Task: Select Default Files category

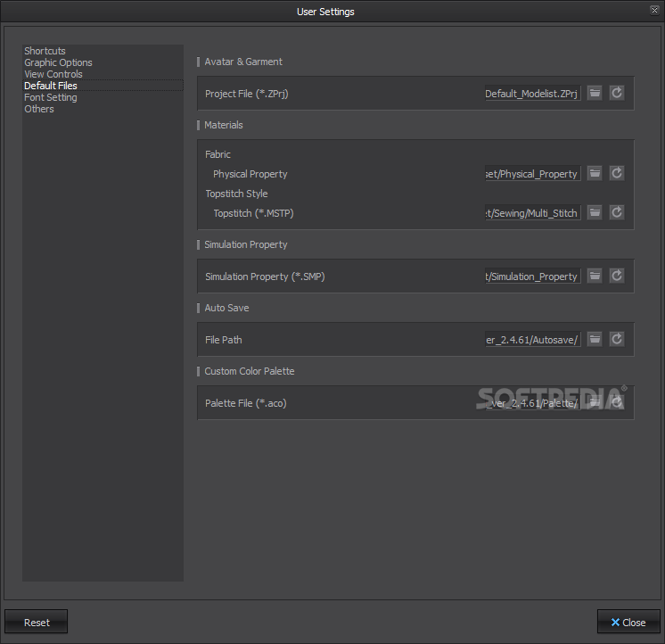Action: pos(103,86)
